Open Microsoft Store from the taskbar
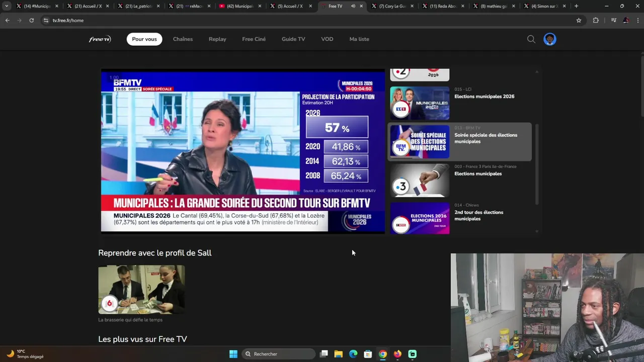The image size is (644, 362). tap(368, 354)
